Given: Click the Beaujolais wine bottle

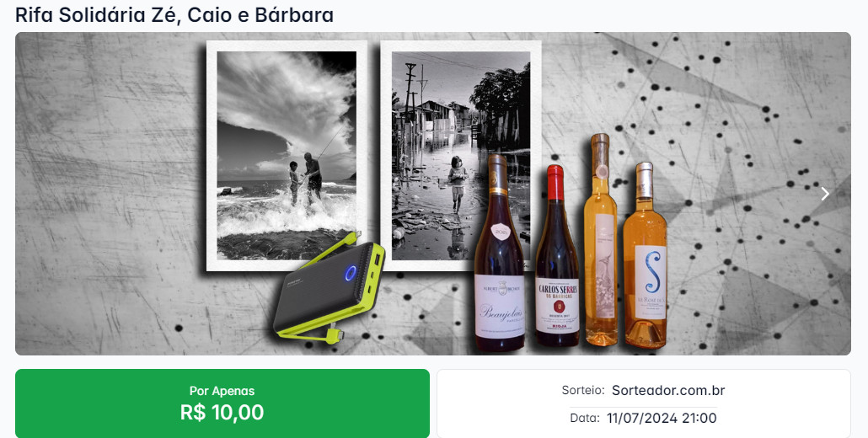Looking at the screenshot, I should (x=500, y=253).
